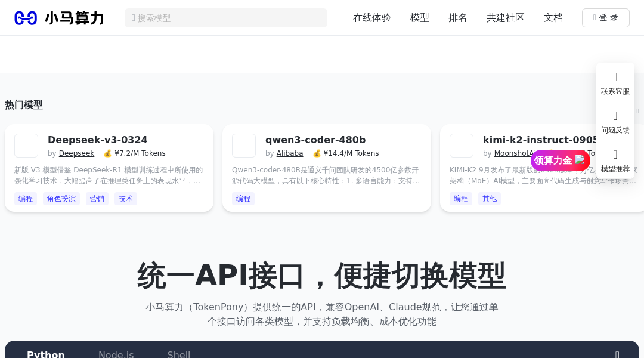Toggle the 角色扮演 tag filter
This screenshot has height=358, width=644.
point(61,199)
